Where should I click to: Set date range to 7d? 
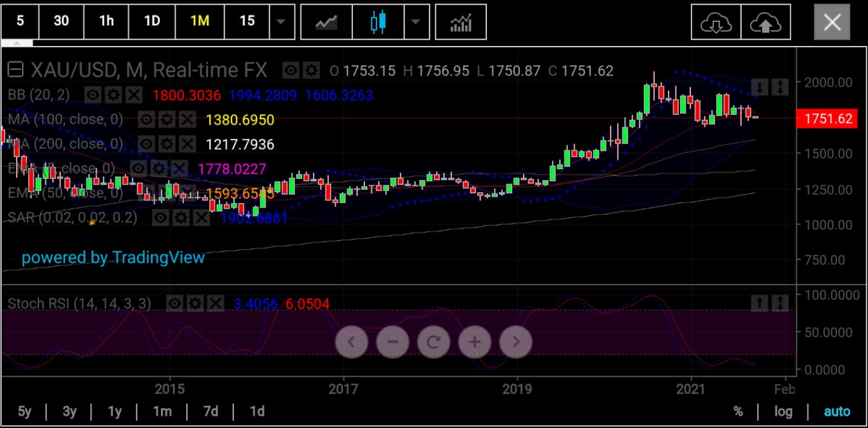211,411
